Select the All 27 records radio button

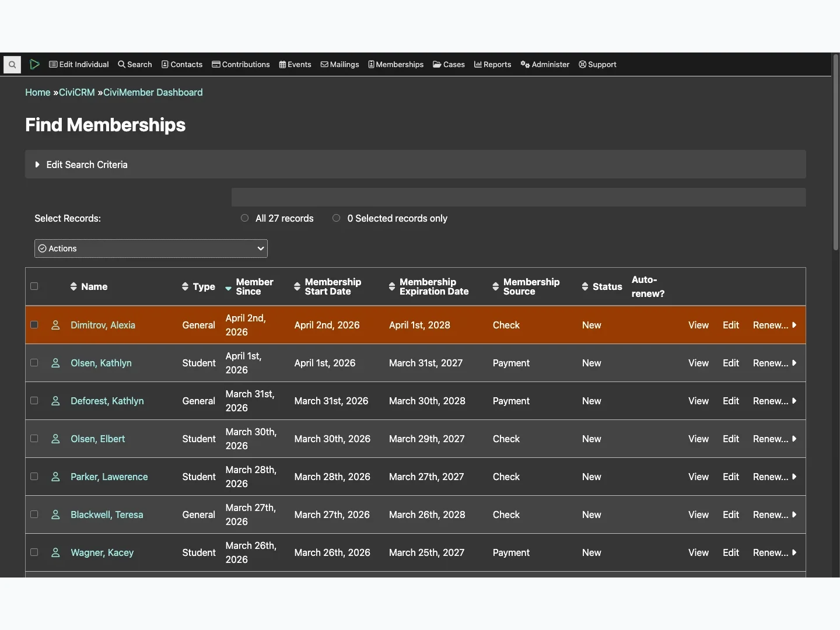tap(244, 218)
